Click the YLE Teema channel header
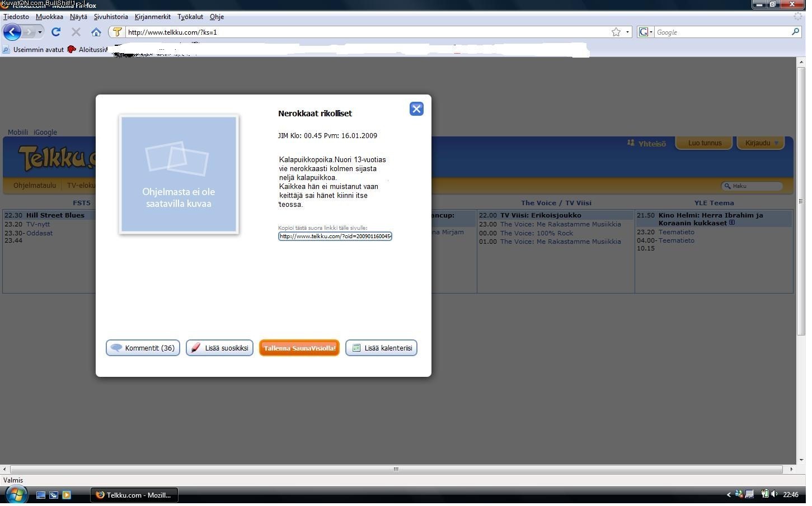812x506 pixels. click(x=714, y=203)
